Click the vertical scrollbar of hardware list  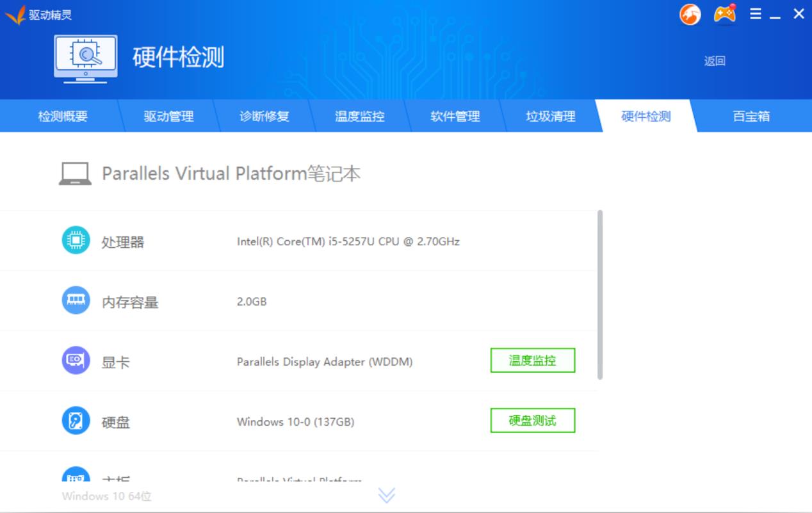tap(600, 295)
